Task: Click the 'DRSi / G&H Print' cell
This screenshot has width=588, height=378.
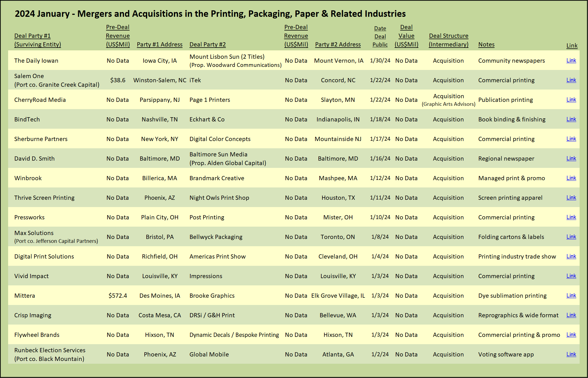Action: (x=212, y=315)
